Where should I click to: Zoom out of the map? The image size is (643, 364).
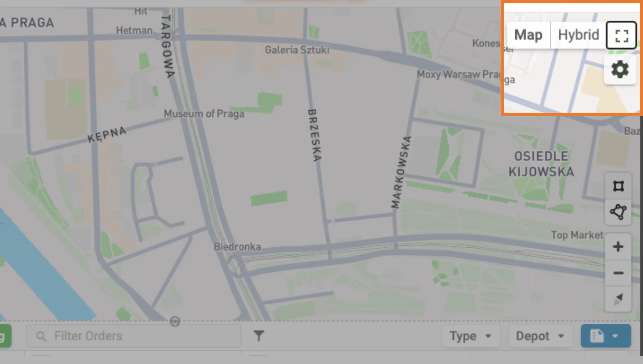coord(618,273)
